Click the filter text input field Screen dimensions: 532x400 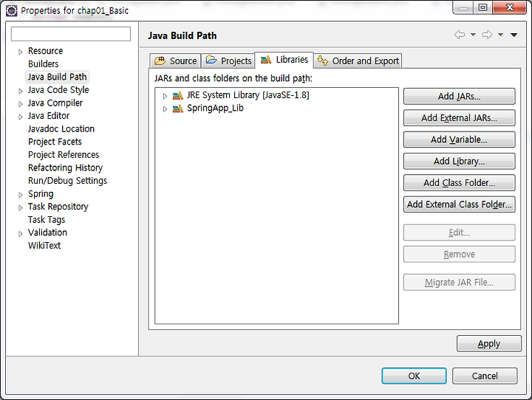(x=71, y=34)
